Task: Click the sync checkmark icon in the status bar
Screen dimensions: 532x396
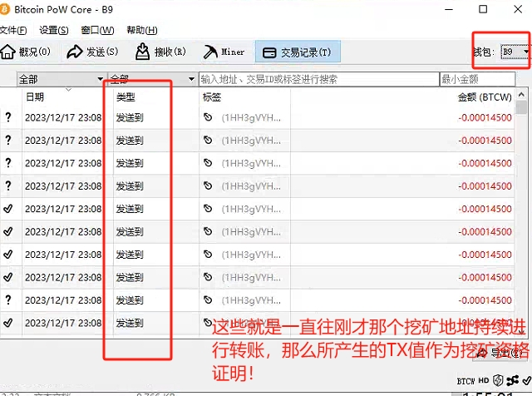Action: click(x=526, y=380)
